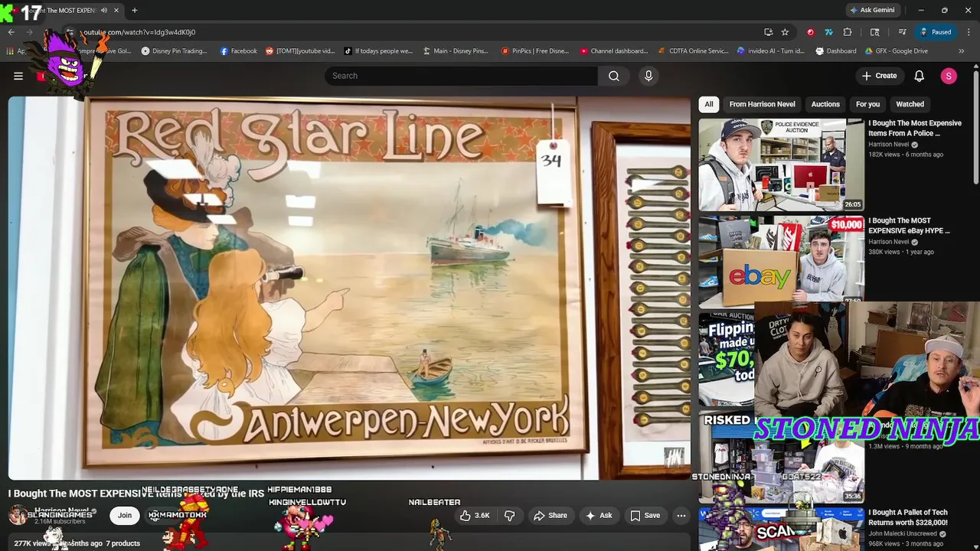Open the PinPics Free Disney bookmark
The image size is (980, 551).
click(535, 51)
